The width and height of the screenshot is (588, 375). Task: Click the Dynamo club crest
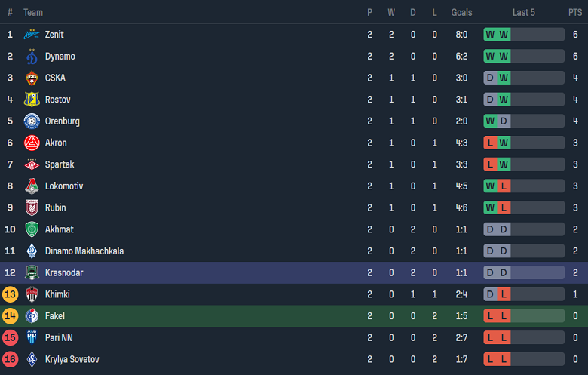coord(32,57)
